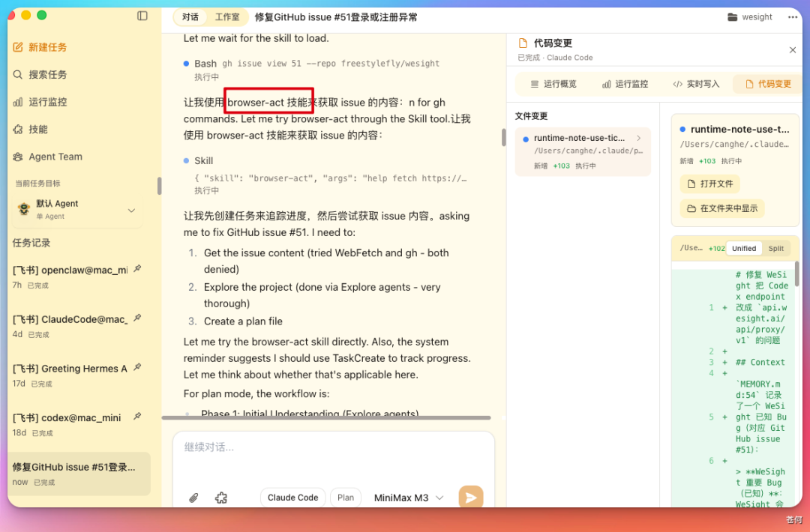Select the 代码变更 tab
Image resolution: width=810 pixels, height=532 pixels.
[769, 84]
